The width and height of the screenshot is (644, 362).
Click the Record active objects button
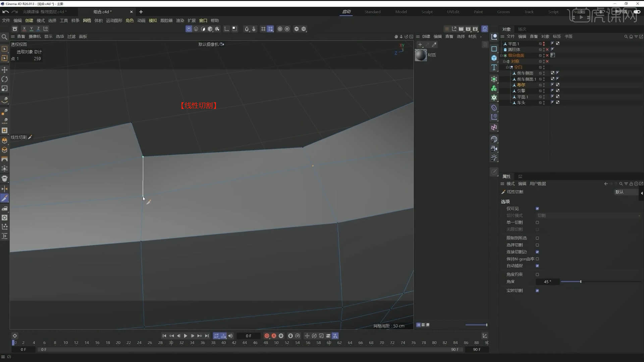tap(267, 336)
